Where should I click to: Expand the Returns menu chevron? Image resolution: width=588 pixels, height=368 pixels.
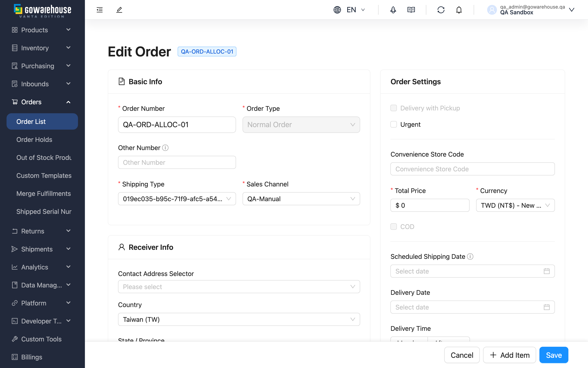(x=69, y=231)
